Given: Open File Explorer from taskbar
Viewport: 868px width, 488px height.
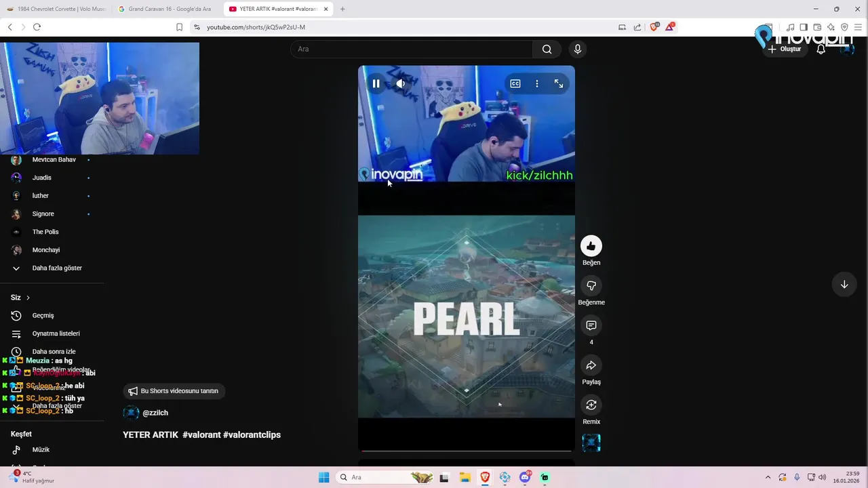Looking at the screenshot, I should pyautogui.click(x=465, y=477).
